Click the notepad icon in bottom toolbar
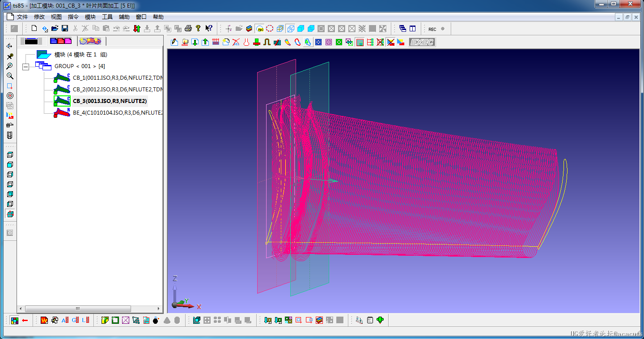The width and height of the screenshot is (644, 339). [x=370, y=320]
